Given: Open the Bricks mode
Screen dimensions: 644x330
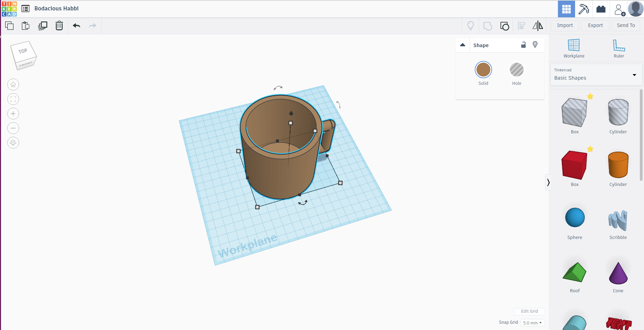Looking at the screenshot, I should 601,9.
